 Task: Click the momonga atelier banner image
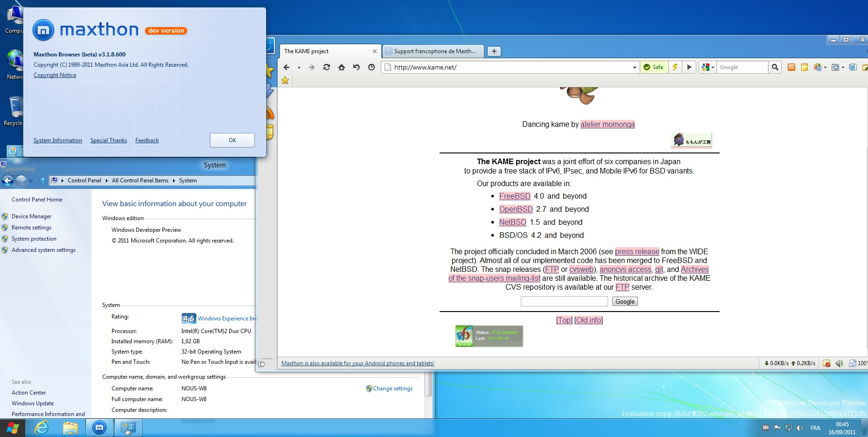point(692,140)
